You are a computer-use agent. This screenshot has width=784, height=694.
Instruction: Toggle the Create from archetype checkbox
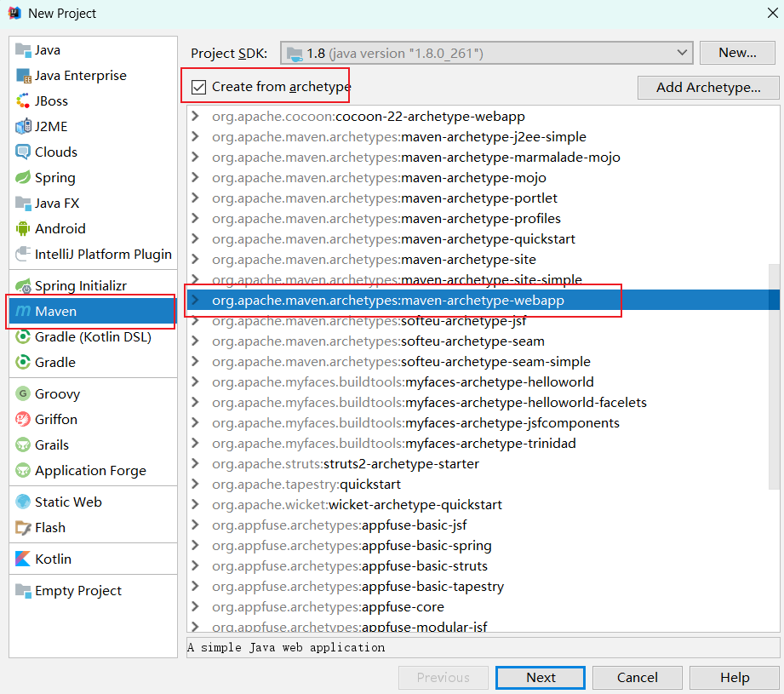point(198,87)
